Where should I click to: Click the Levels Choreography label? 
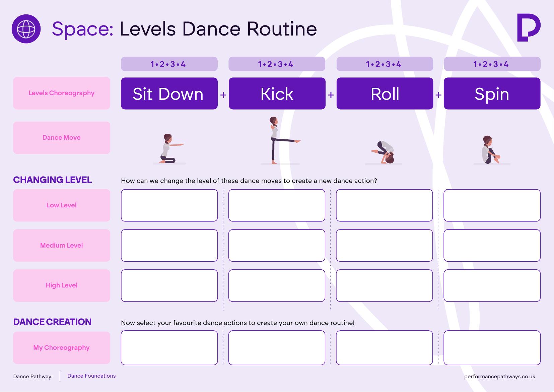[x=62, y=93]
